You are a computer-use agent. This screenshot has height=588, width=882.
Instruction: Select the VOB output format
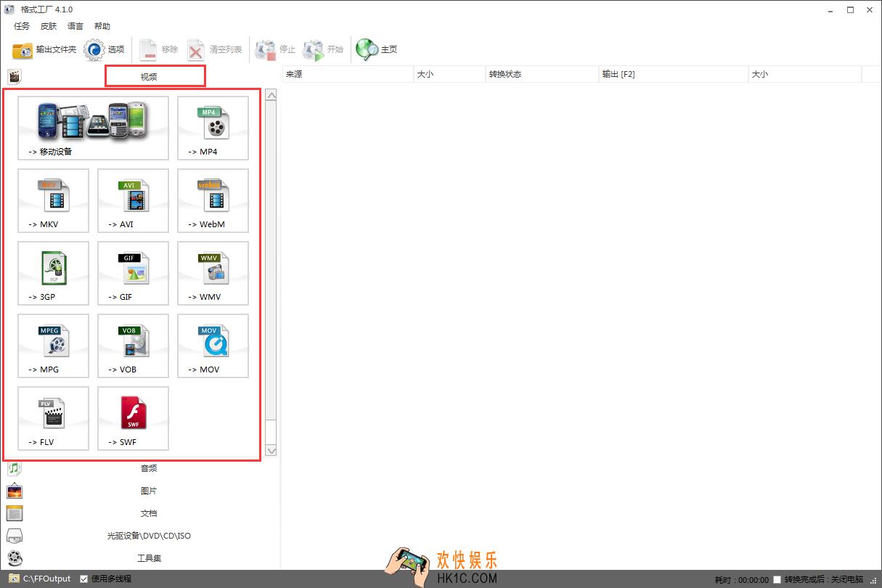coord(133,346)
